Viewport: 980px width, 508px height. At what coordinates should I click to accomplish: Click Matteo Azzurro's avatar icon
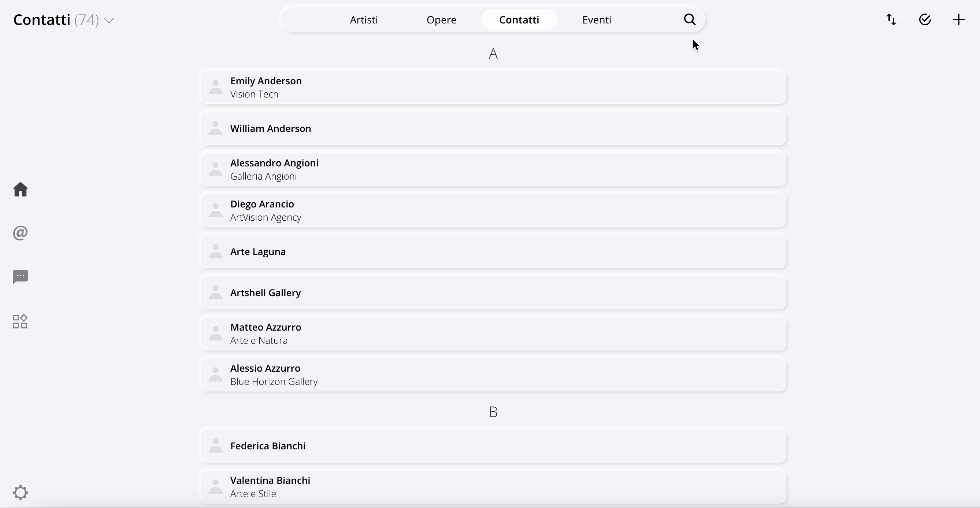tap(216, 334)
